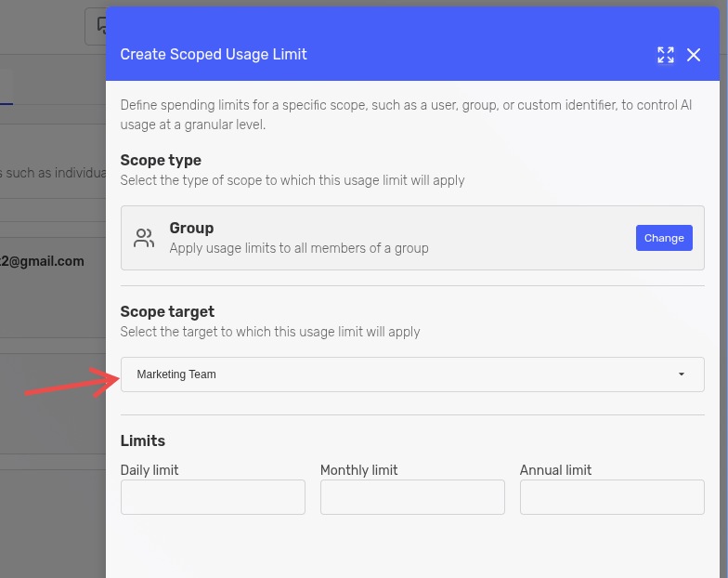Click the Scope type heading
Viewport: 728px width, 578px height.
[161, 160]
